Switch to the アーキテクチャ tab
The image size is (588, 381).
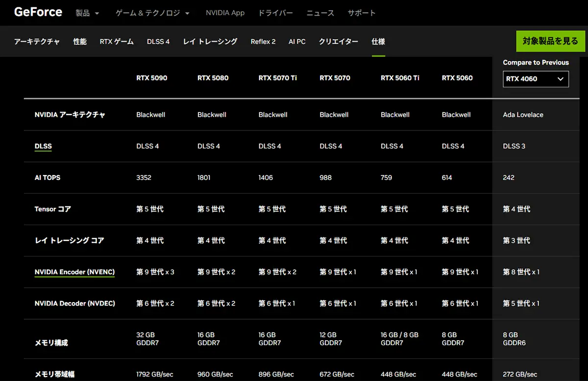pos(37,42)
